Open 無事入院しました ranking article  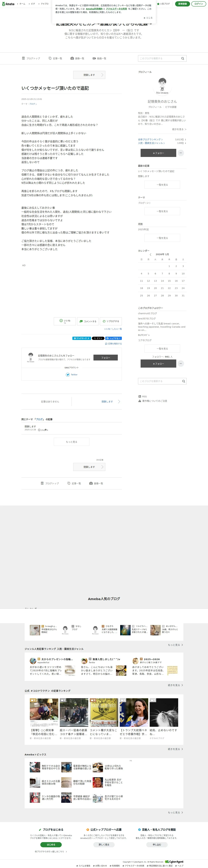coord(106,659)
